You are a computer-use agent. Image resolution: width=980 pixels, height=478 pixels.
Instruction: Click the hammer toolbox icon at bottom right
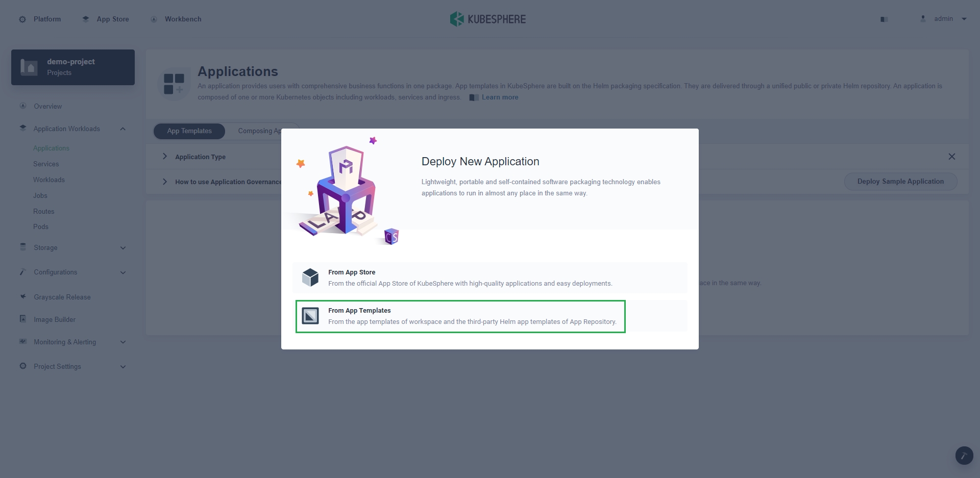pyautogui.click(x=964, y=456)
